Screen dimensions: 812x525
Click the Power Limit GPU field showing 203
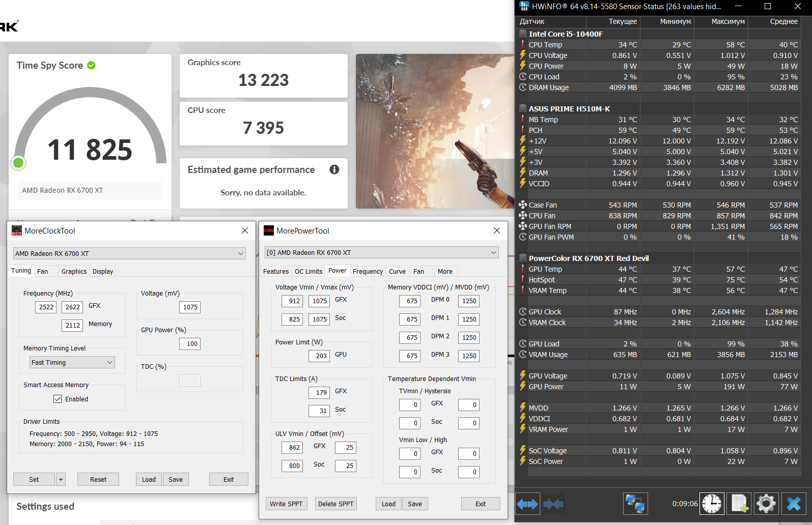tap(319, 356)
